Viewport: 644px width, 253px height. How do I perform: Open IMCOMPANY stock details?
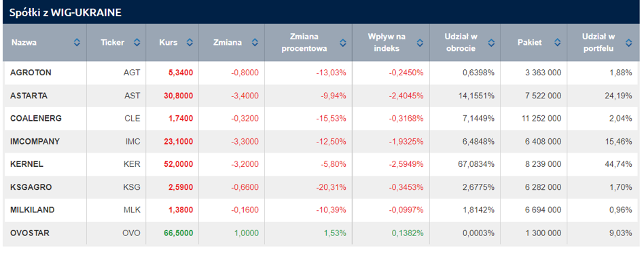[35, 142]
